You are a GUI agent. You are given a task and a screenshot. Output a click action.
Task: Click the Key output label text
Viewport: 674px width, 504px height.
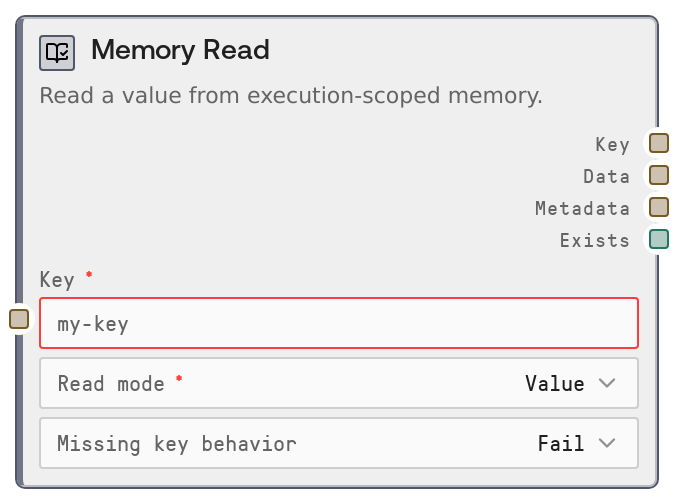pyautogui.click(x=612, y=144)
